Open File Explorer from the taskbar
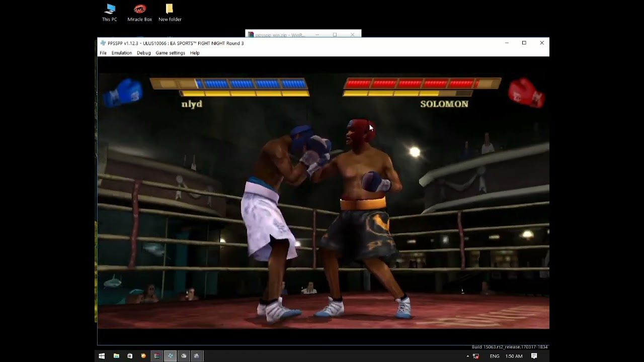This screenshot has height=362, width=644. (116, 356)
